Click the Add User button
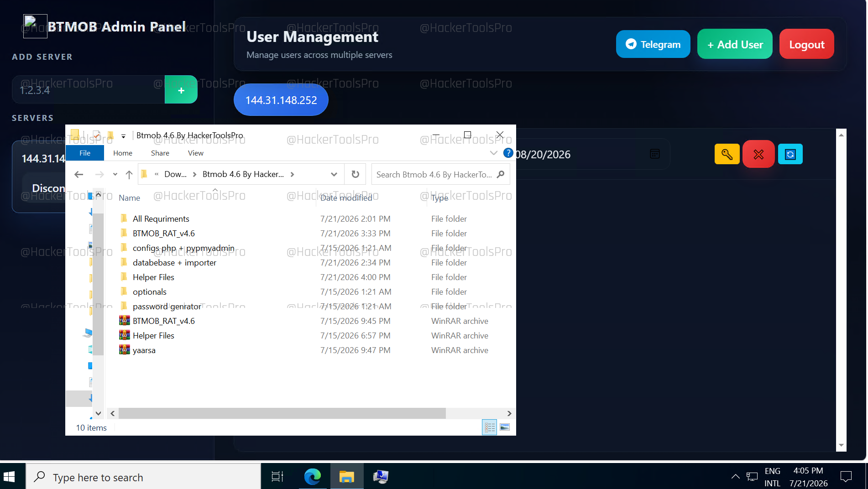 (735, 44)
